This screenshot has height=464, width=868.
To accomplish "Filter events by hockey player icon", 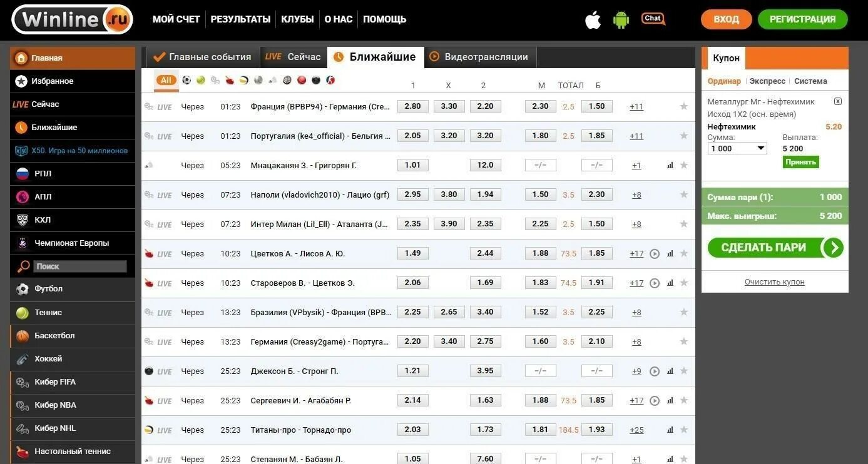I will click(330, 80).
